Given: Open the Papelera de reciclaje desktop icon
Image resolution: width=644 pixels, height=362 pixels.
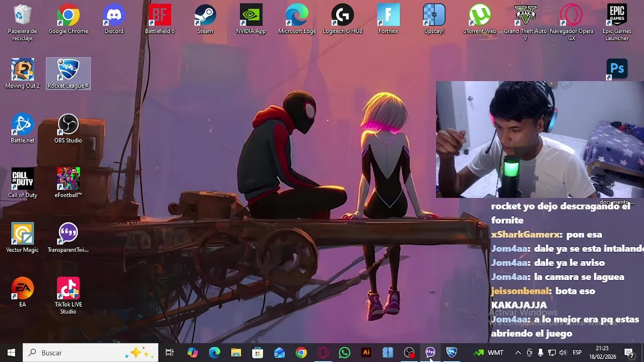Looking at the screenshot, I should pos(22,23).
